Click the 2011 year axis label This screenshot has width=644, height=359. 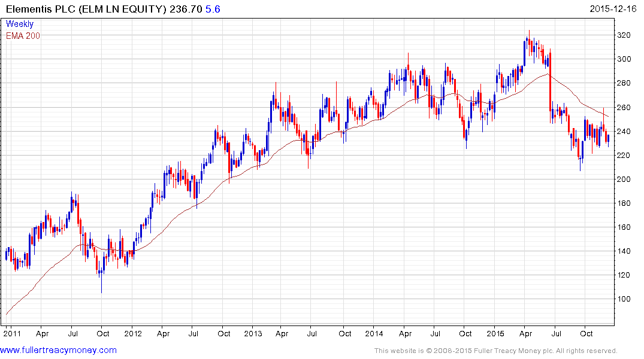(13, 333)
